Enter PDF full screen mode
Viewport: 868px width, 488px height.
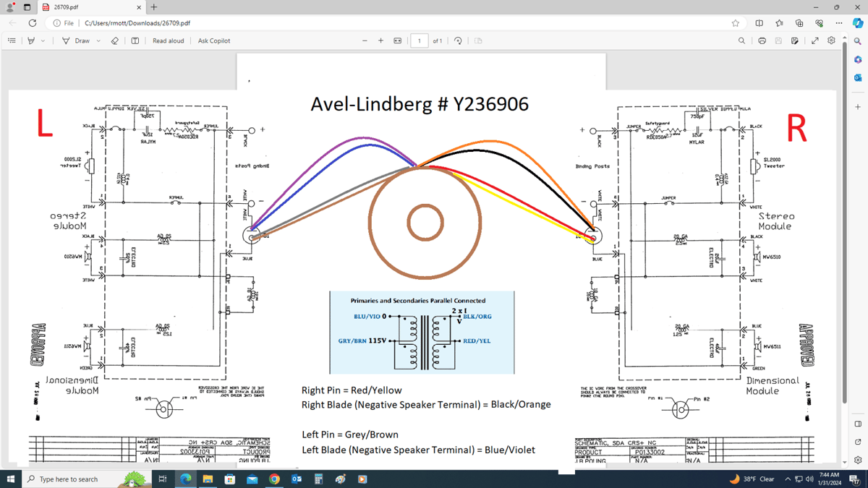815,41
